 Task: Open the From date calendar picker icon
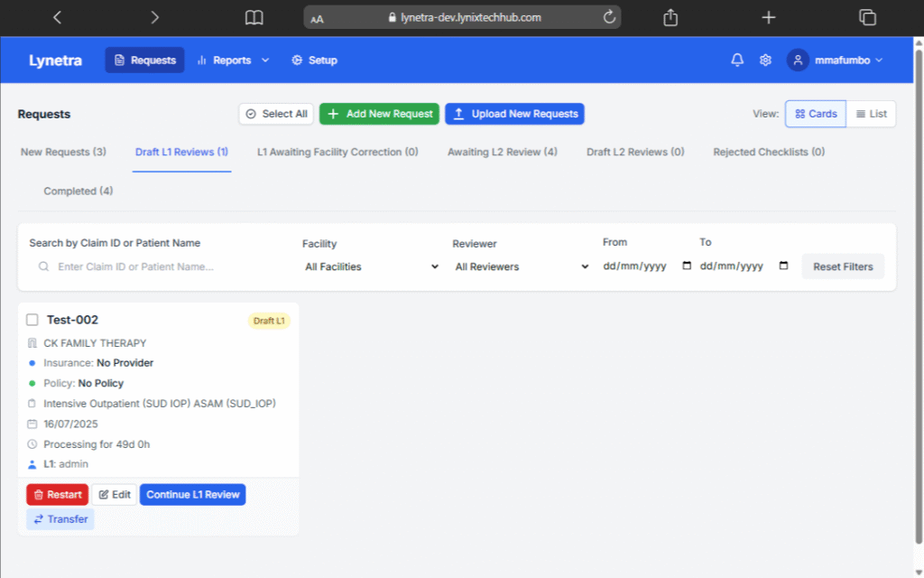point(687,266)
